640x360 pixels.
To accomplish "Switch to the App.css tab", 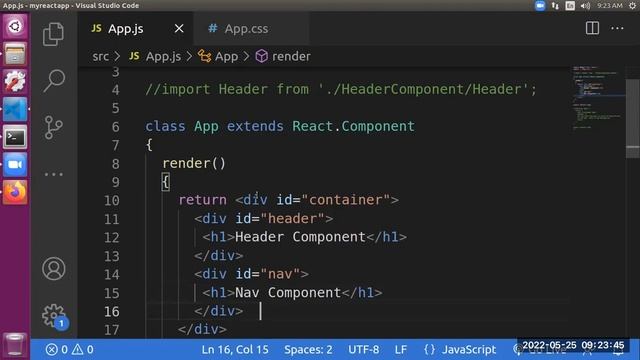I will click(246, 29).
